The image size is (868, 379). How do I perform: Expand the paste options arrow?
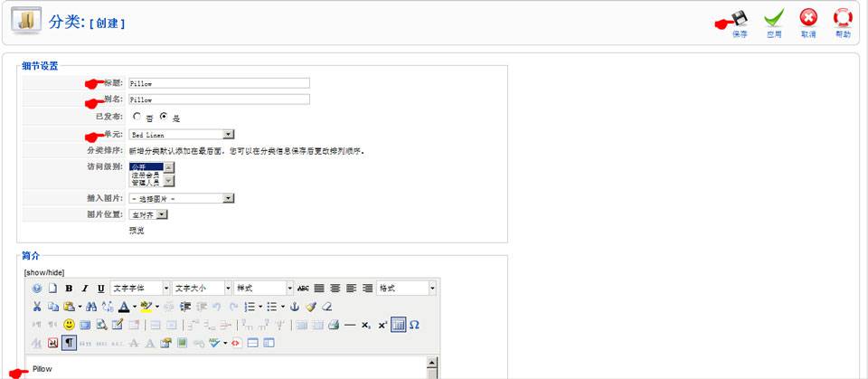(80, 307)
